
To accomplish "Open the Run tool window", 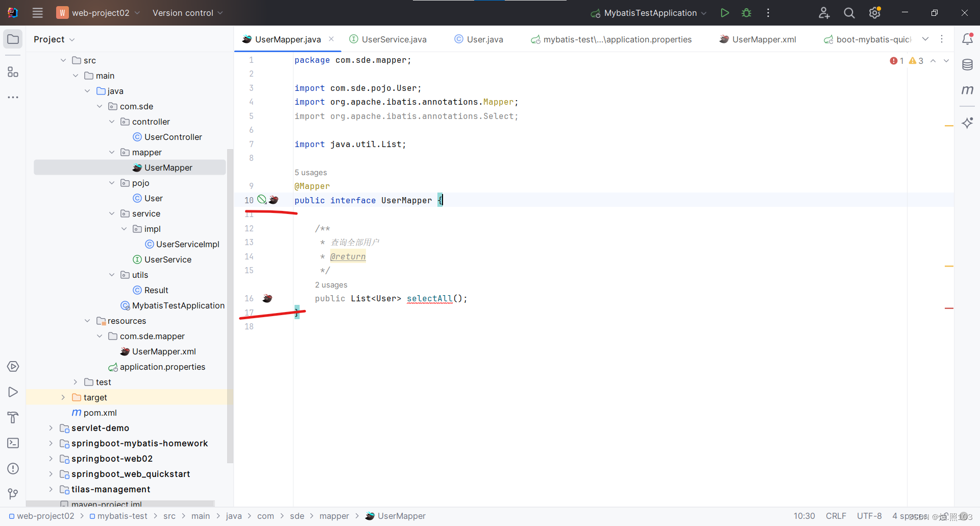I will (x=13, y=392).
